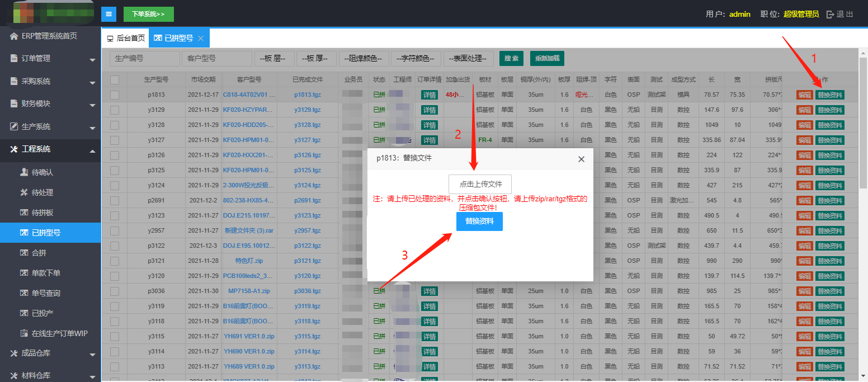Click the ERP管理系统首页 home icon
Viewport: 868px width, 382px height.
click(14, 36)
